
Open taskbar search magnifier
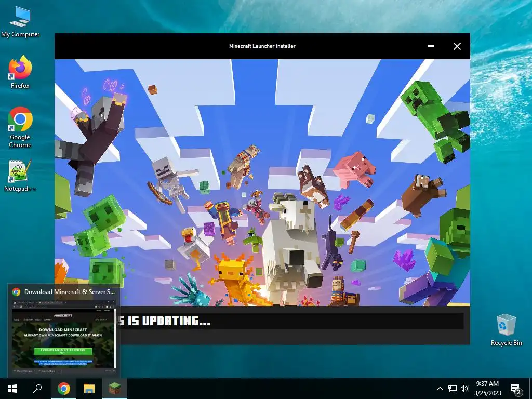click(x=37, y=389)
